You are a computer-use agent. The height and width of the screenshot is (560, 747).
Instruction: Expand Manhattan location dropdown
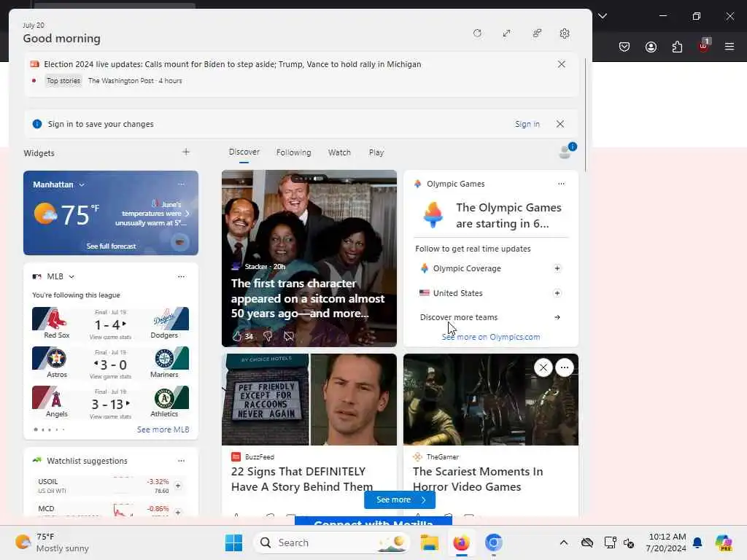pos(82,184)
